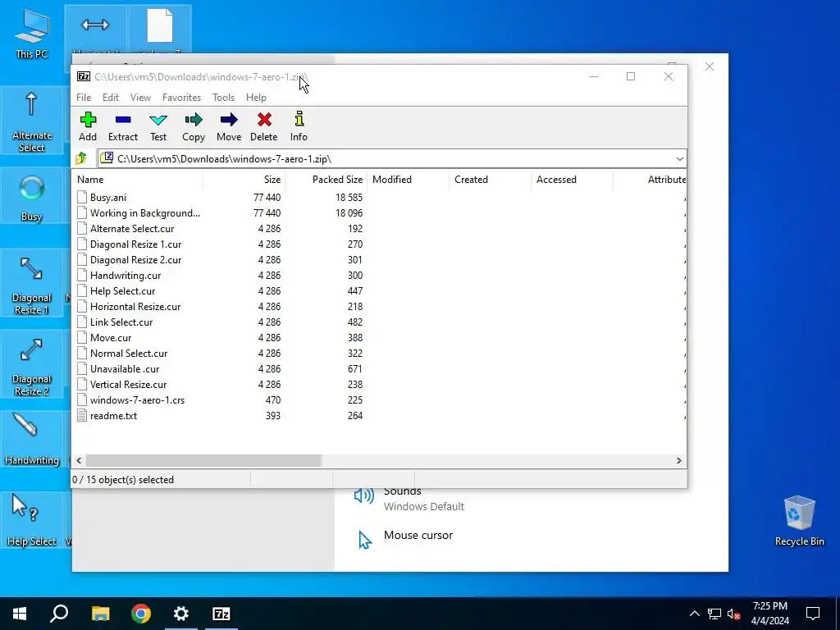Image resolution: width=840 pixels, height=630 pixels.
Task: Sort by Created column header
Action: pyautogui.click(x=491, y=180)
